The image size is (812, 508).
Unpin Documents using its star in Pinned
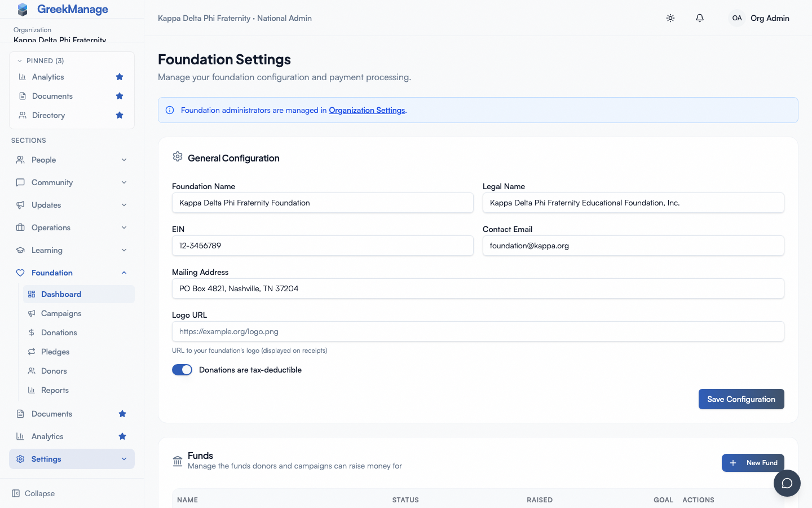120,96
